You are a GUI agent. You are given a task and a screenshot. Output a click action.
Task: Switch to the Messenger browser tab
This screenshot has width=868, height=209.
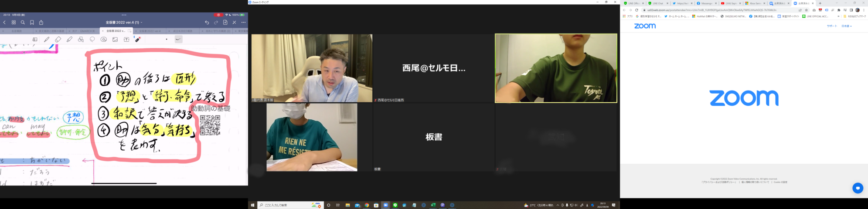(706, 3)
